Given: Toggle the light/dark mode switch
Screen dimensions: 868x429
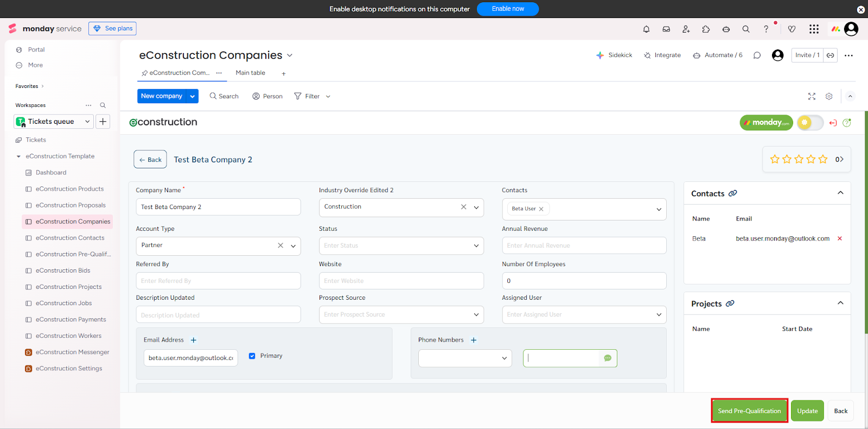Looking at the screenshot, I should (810, 123).
